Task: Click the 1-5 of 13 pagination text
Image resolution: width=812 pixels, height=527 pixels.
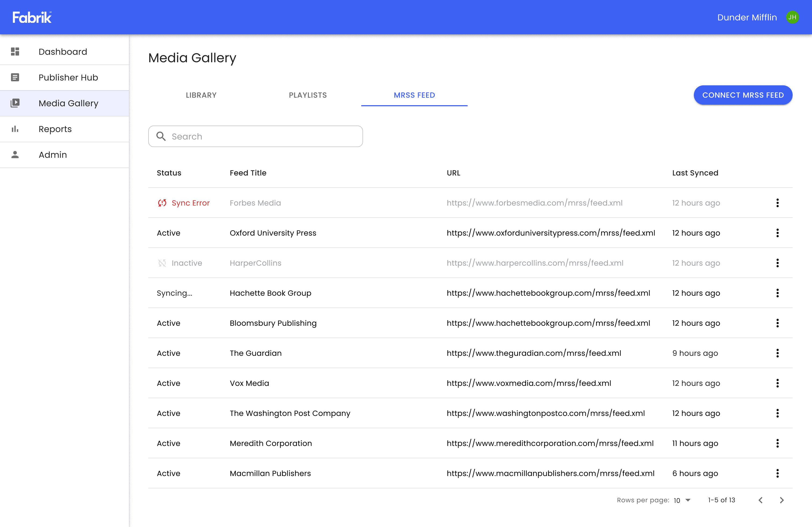Action: coord(722,500)
